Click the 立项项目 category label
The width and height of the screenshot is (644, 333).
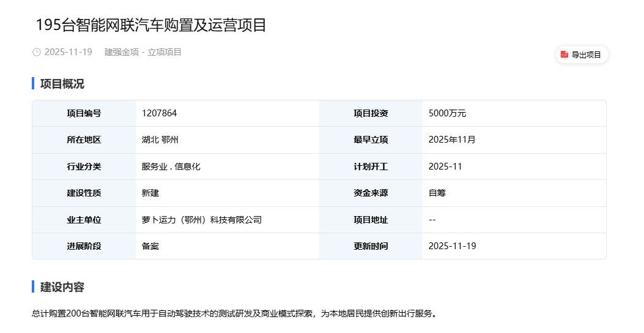pos(165,52)
